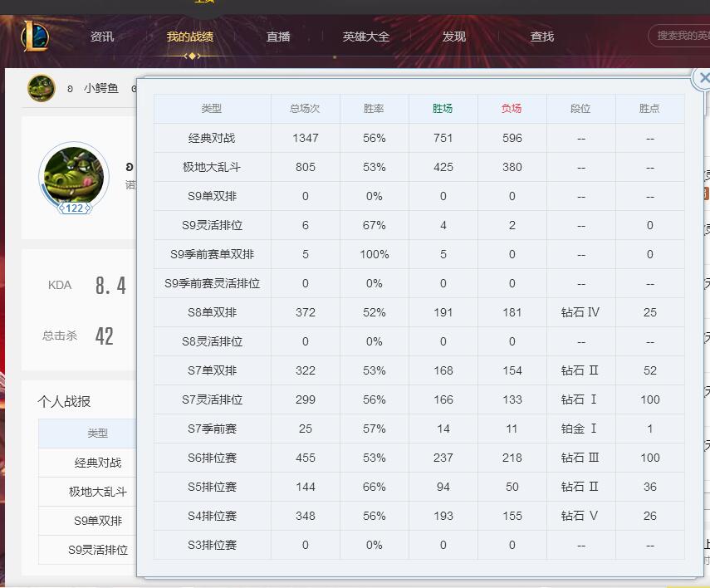The width and height of the screenshot is (710, 588).
Task: Click the 类型 header in the stats table
Action: [212, 109]
